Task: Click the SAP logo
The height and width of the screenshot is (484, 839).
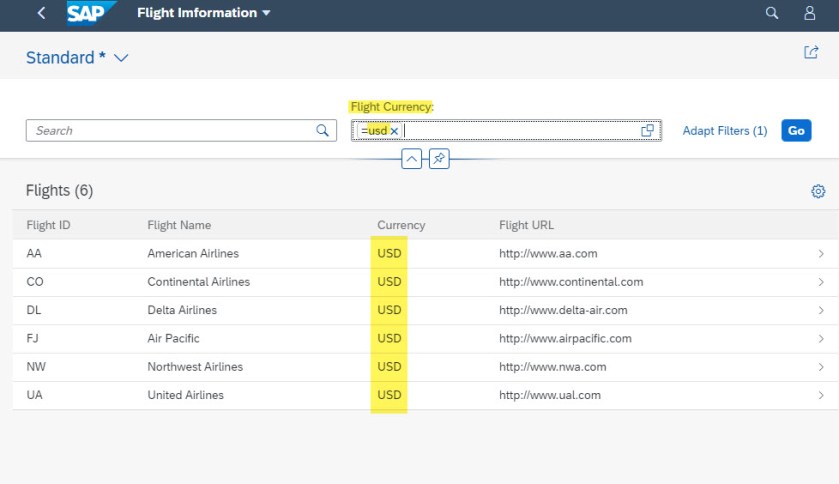Action: point(91,13)
